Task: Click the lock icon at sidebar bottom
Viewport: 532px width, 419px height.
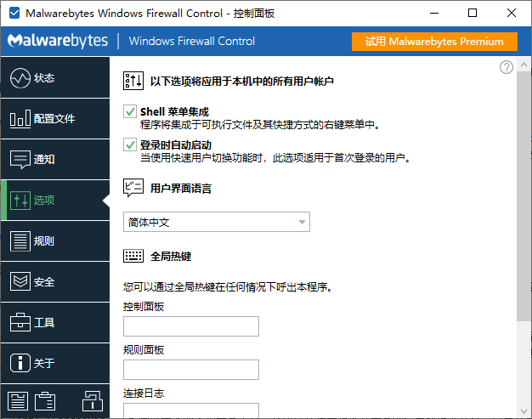Action: pos(93,400)
